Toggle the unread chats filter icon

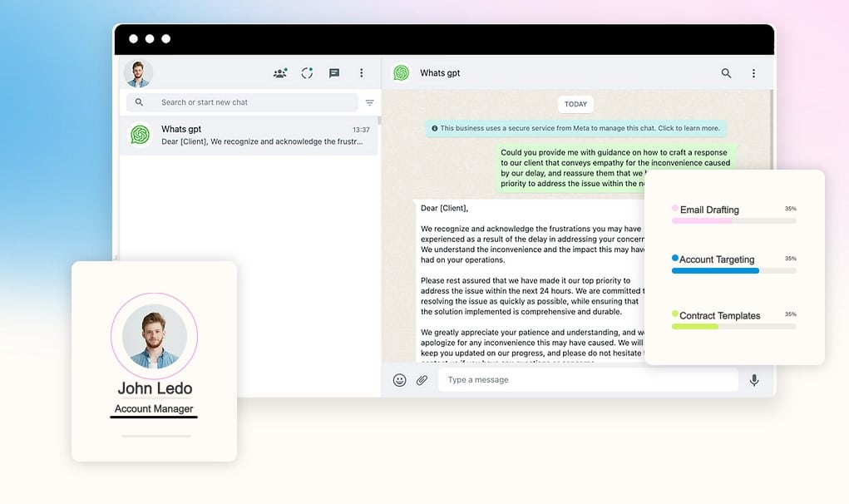coord(370,102)
